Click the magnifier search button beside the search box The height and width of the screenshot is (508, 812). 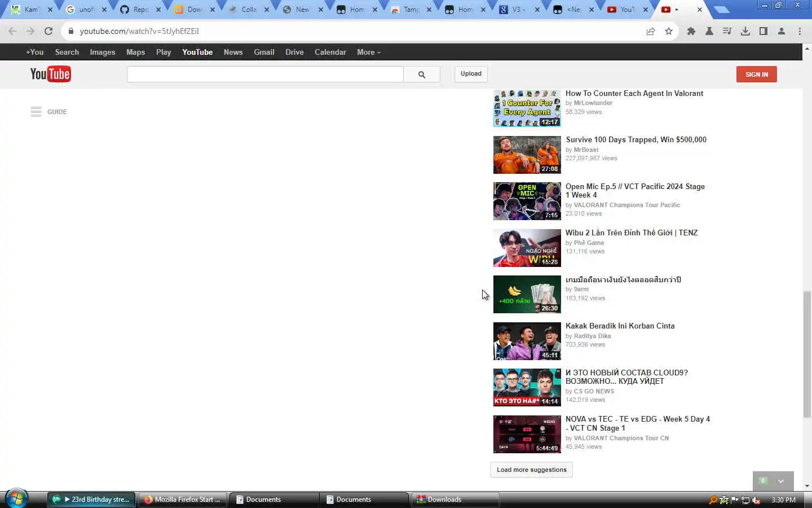coord(422,74)
